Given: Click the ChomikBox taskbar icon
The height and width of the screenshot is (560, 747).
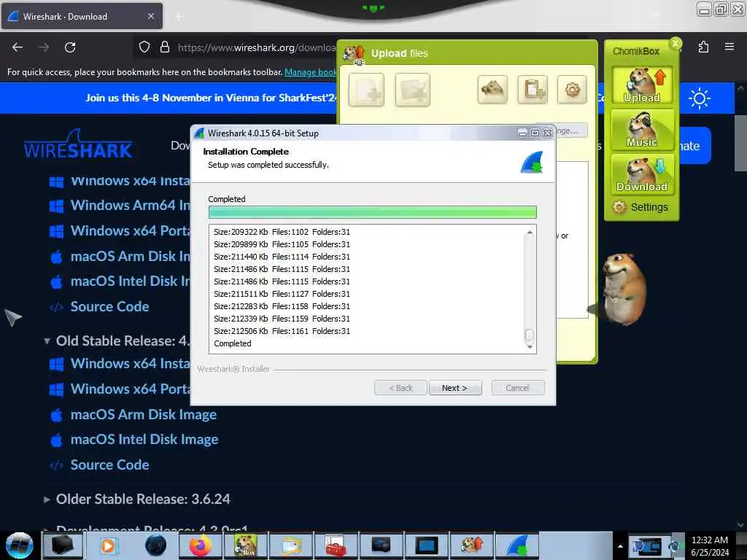Looking at the screenshot, I should coord(246,545).
